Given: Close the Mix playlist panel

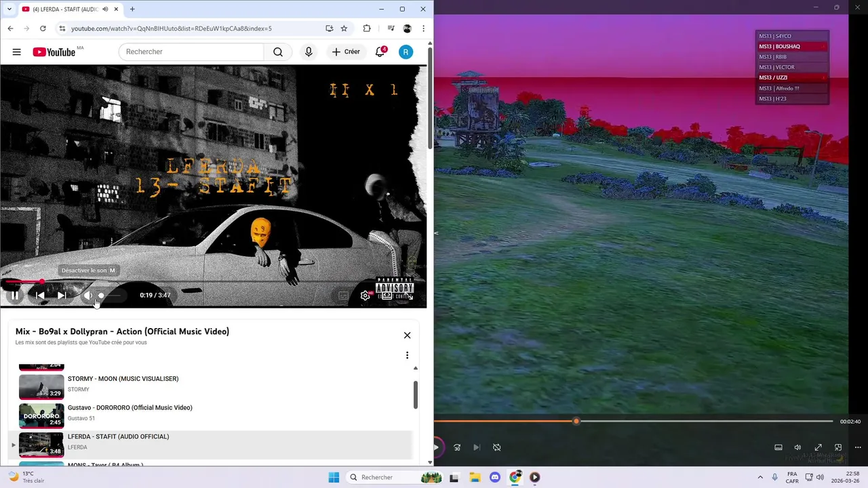Looking at the screenshot, I should [x=407, y=335].
